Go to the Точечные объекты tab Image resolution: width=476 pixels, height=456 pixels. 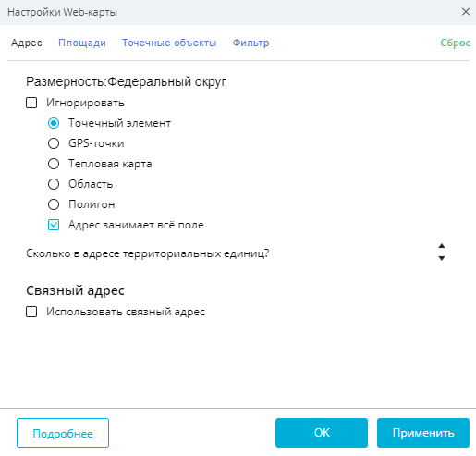point(169,43)
